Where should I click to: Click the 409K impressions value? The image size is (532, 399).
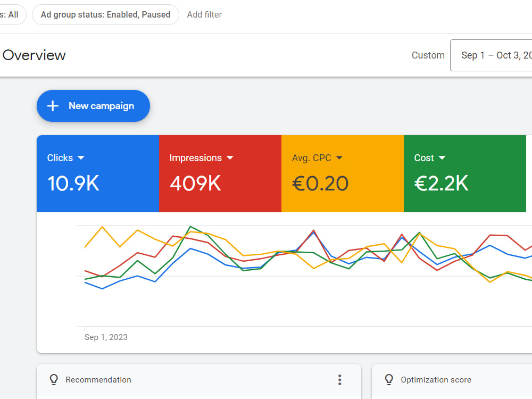(195, 183)
